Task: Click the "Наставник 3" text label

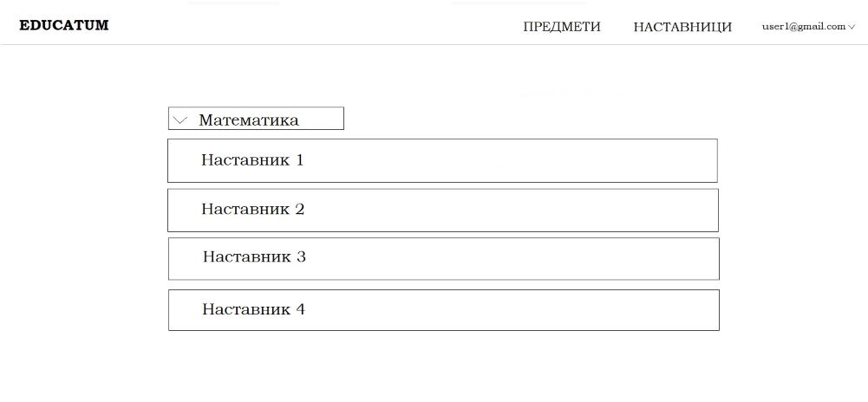Action: [254, 257]
